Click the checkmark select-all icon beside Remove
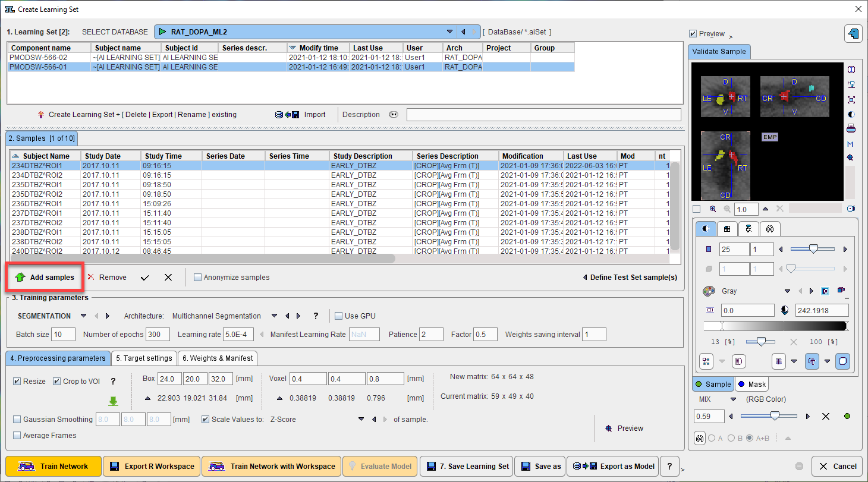Image resolution: width=868 pixels, height=482 pixels. coord(145,278)
